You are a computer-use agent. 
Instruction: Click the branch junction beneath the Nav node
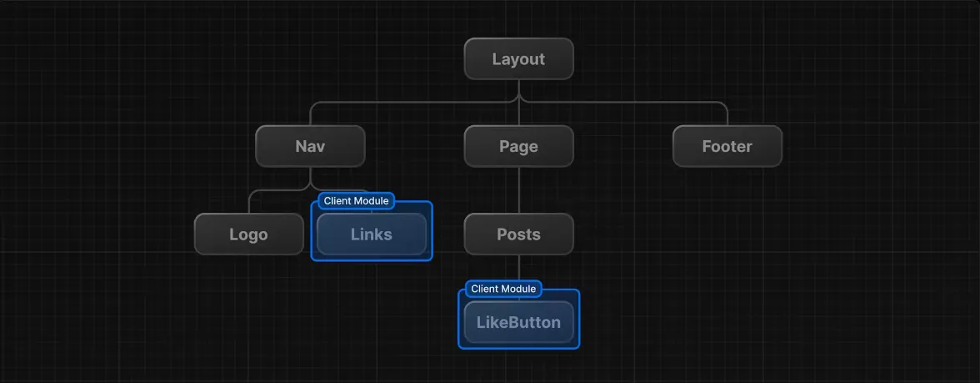[x=310, y=185]
